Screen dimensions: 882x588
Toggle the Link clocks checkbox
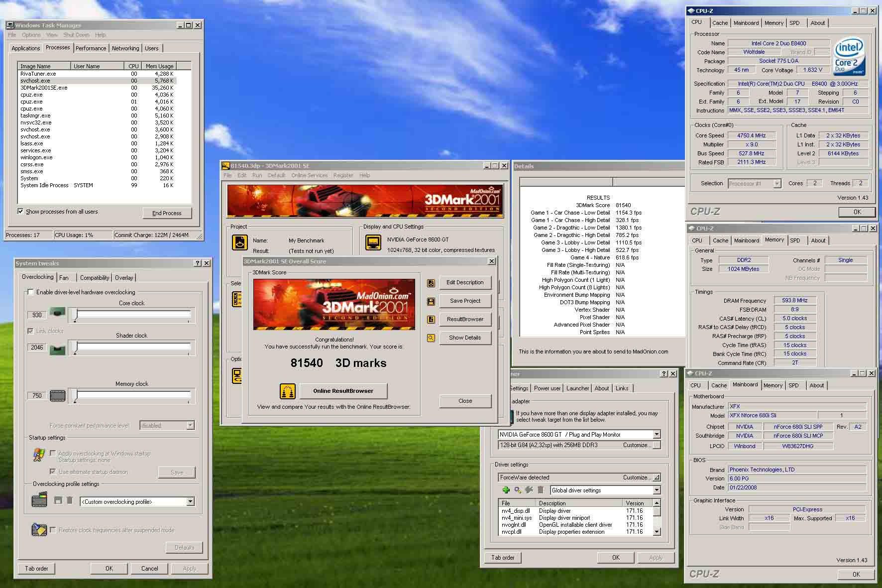30,331
